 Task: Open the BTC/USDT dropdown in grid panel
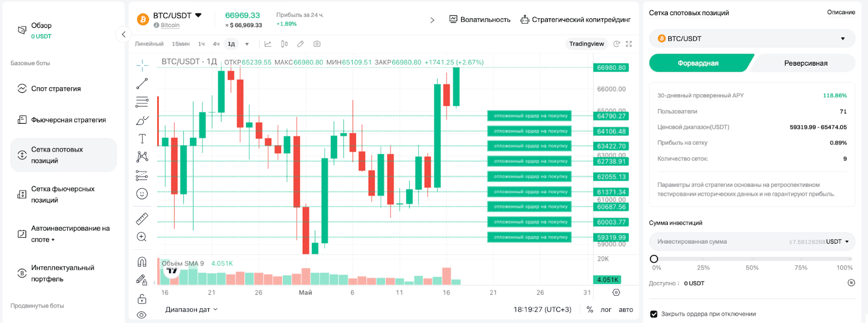click(752, 39)
